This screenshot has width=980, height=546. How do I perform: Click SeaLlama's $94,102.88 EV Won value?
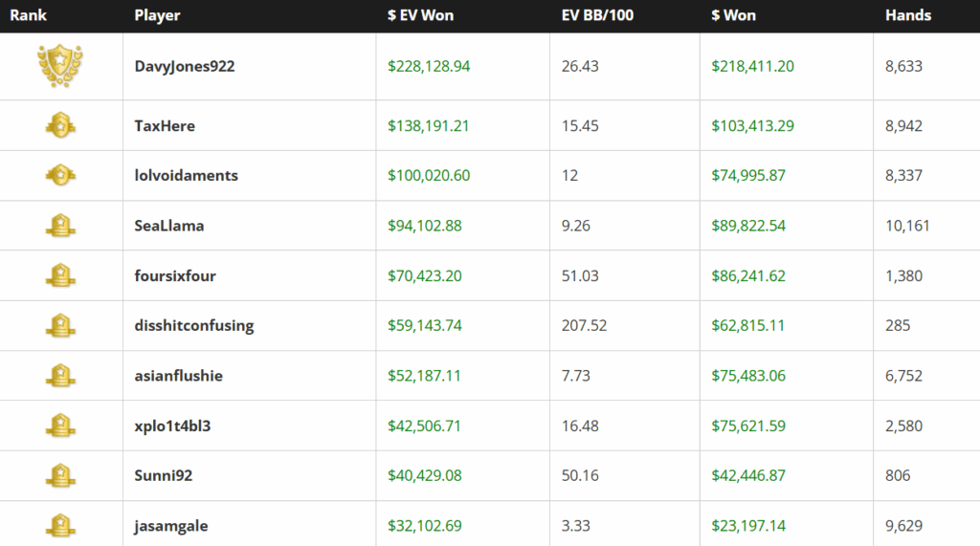(425, 226)
